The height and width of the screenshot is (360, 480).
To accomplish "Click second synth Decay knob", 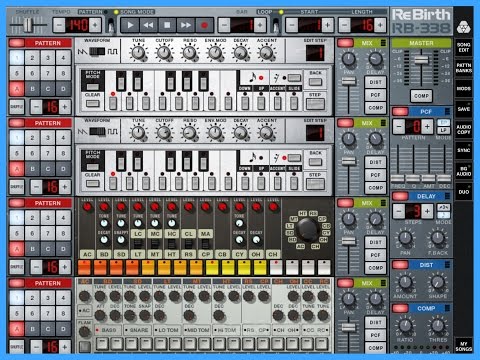I will coord(241,133).
